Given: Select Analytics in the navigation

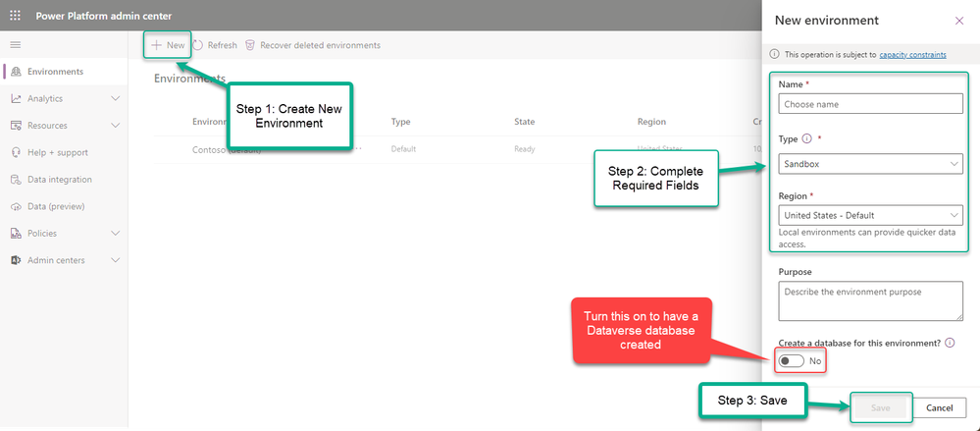Looking at the screenshot, I should coord(65,98).
